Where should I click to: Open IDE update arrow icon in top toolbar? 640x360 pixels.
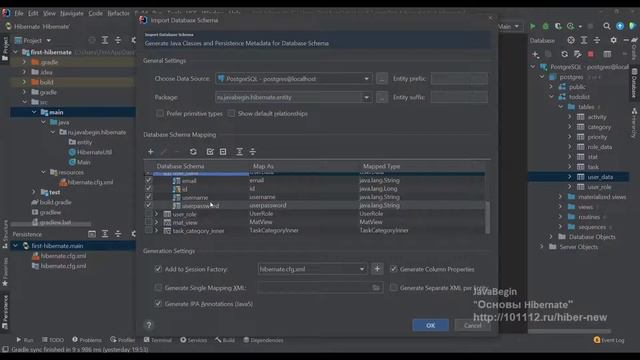[x=620, y=26]
